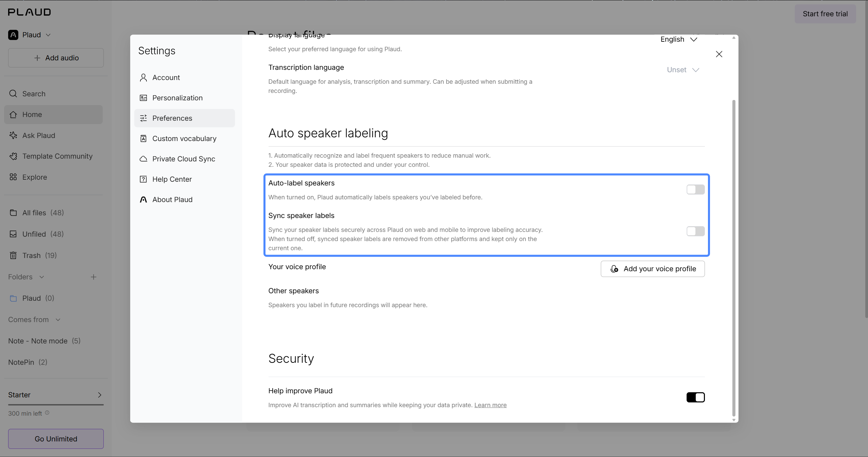Close the Settings dialog
Viewport: 868px width, 457px height.
pyautogui.click(x=719, y=54)
